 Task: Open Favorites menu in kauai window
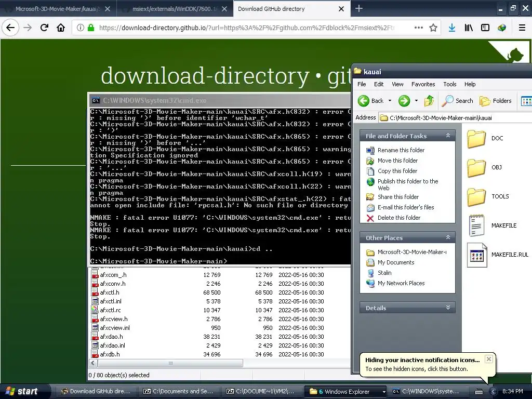pos(423,84)
